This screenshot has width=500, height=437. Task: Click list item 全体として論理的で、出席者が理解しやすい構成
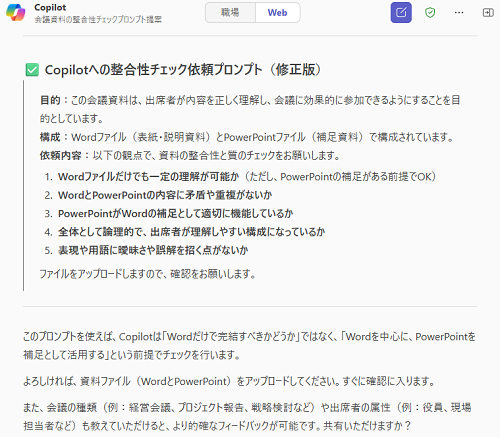(191, 232)
